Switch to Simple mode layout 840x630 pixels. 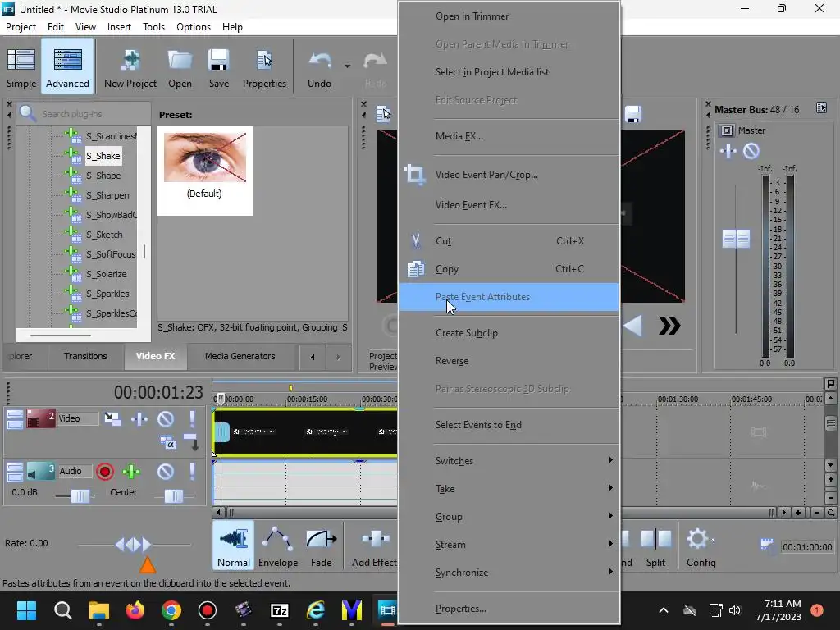[21, 67]
